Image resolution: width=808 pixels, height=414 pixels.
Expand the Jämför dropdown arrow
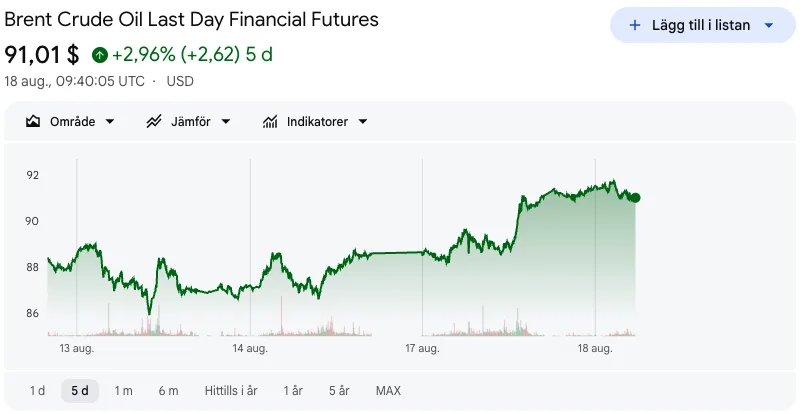[x=226, y=122]
